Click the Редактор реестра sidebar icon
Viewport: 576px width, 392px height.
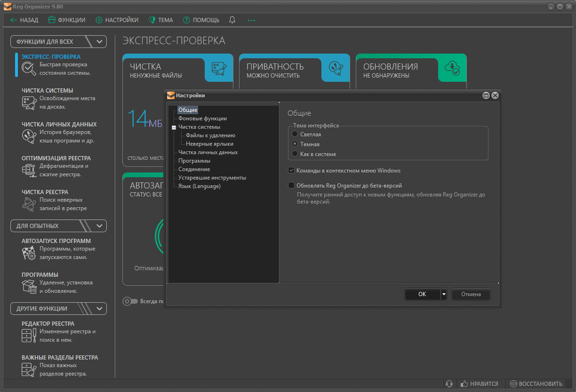click(29, 336)
